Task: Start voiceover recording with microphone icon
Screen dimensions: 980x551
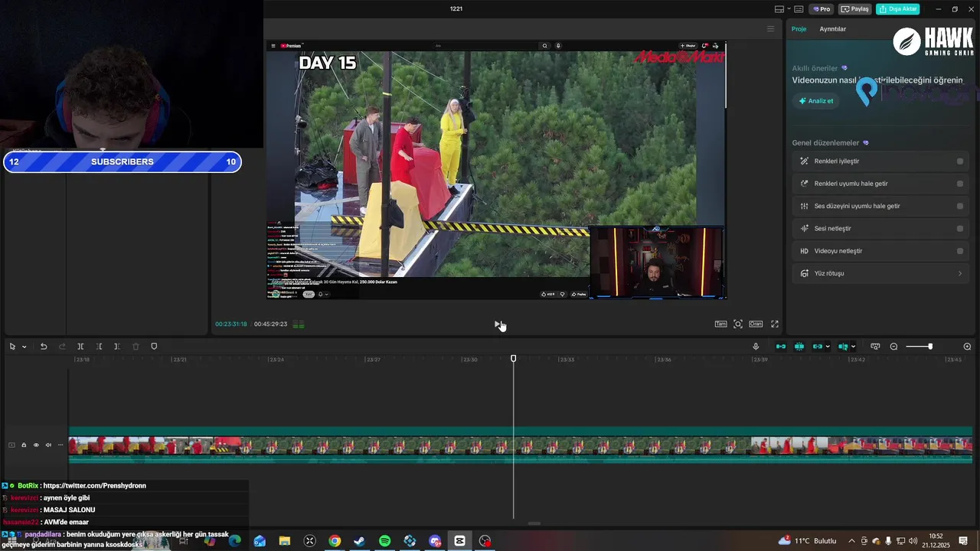Action: point(756,347)
